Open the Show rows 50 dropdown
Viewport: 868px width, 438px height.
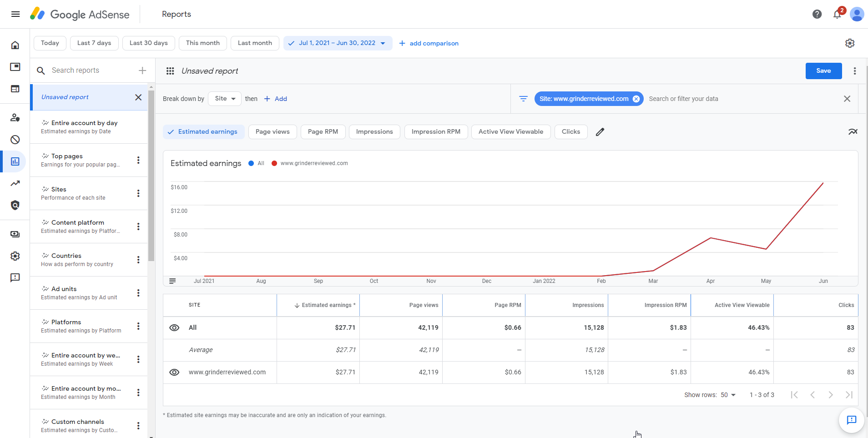(x=728, y=395)
